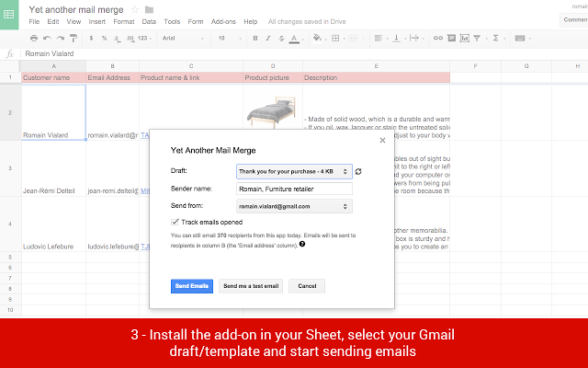Screen dimensions: 588x368
Task: Select column A header
Action: click(53, 66)
